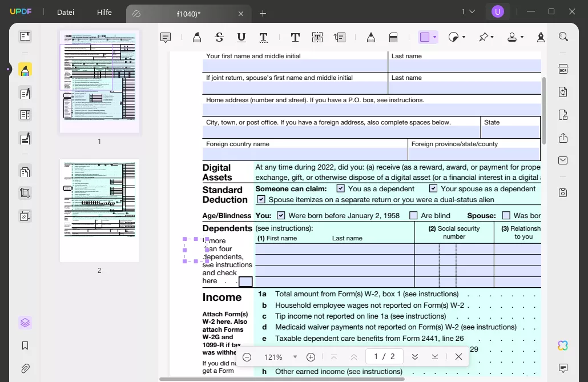
Task: Zoom in using the plus button
Action: point(311,357)
